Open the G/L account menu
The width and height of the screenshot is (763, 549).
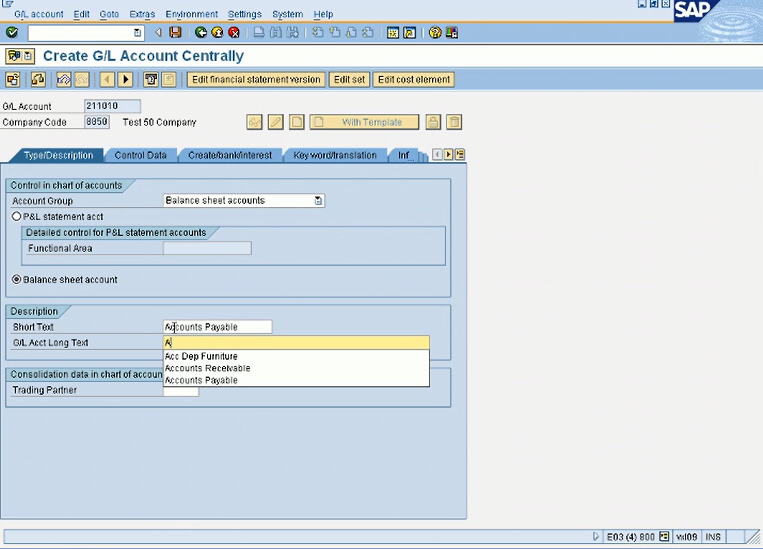tap(38, 14)
